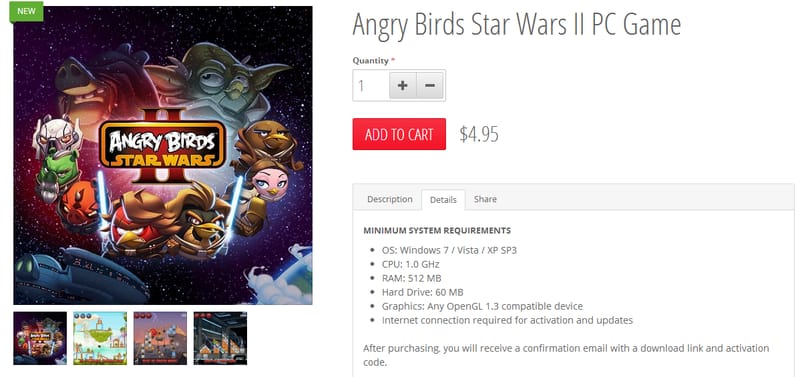The height and width of the screenshot is (377, 810).
Task: Decrease quantity with the minus button
Action: tap(430, 85)
